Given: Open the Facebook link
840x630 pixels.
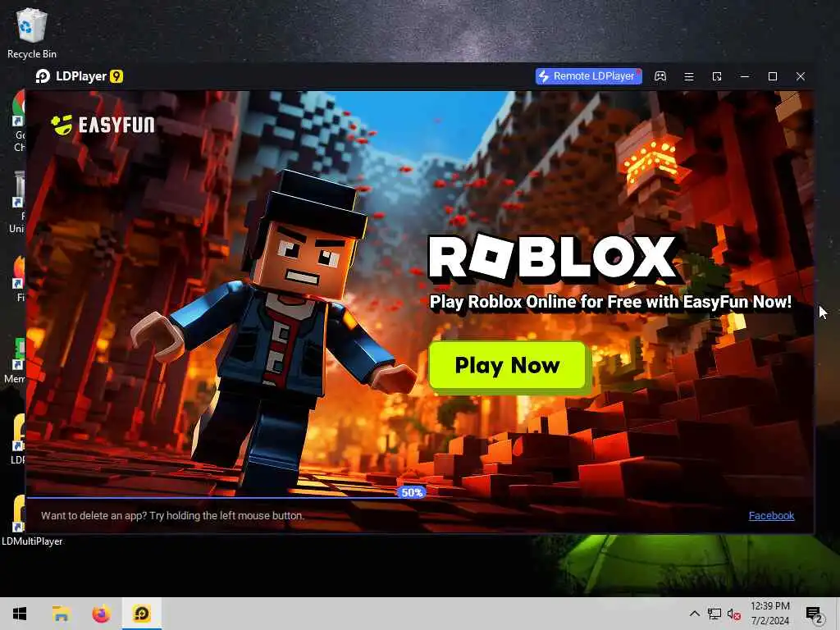Looking at the screenshot, I should coord(771,515).
